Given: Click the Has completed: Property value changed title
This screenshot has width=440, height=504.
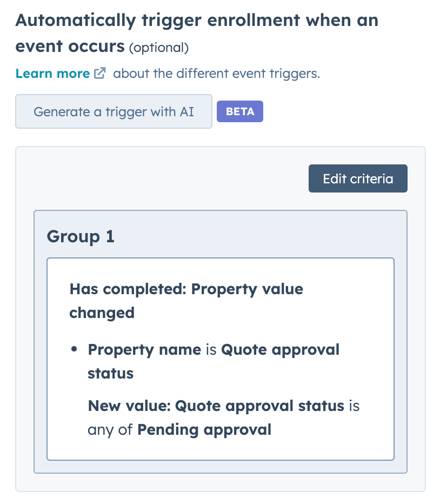Looking at the screenshot, I should click(x=186, y=301).
